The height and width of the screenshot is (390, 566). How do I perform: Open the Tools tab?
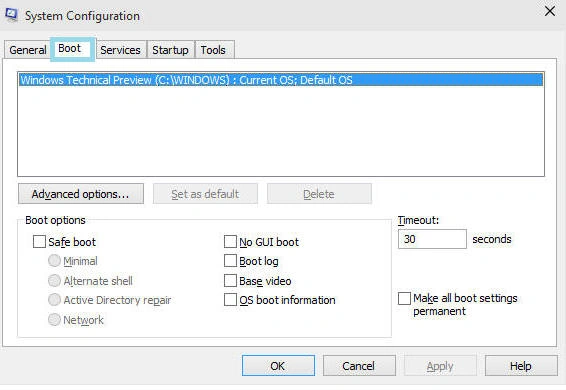pyautogui.click(x=214, y=50)
